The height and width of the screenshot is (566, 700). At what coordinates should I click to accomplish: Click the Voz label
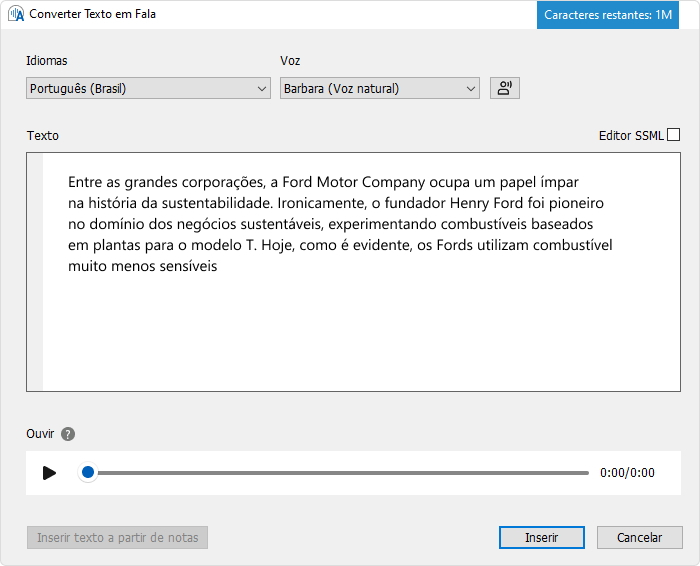pos(290,60)
